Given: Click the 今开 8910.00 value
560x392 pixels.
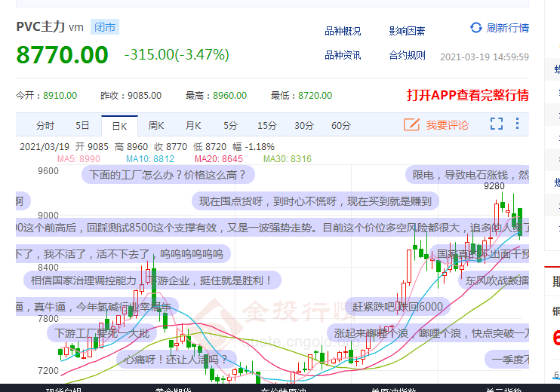Looking at the screenshot, I should 60,96.
